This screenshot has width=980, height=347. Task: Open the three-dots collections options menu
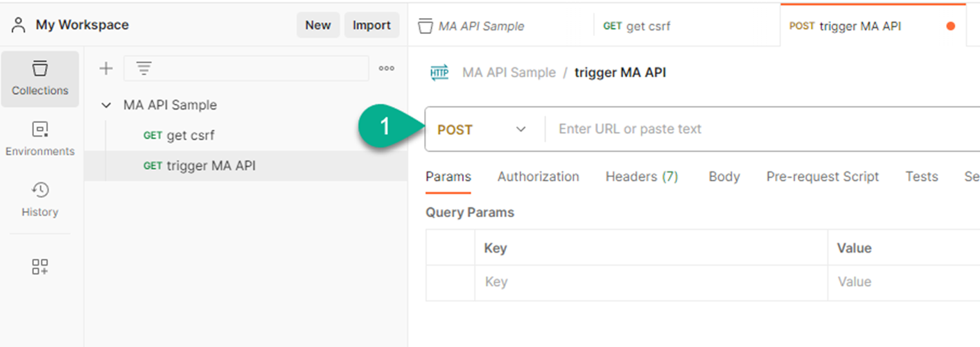click(x=387, y=68)
